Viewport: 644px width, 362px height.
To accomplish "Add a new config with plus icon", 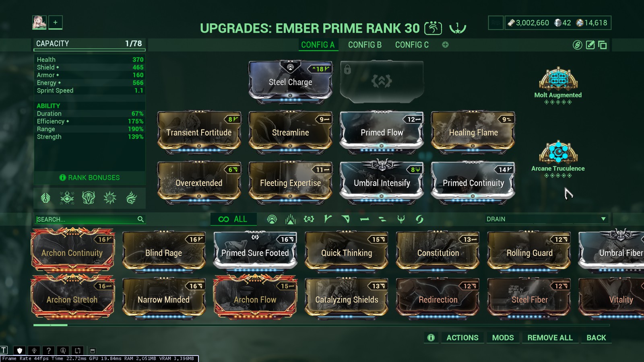I will click(445, 45).
